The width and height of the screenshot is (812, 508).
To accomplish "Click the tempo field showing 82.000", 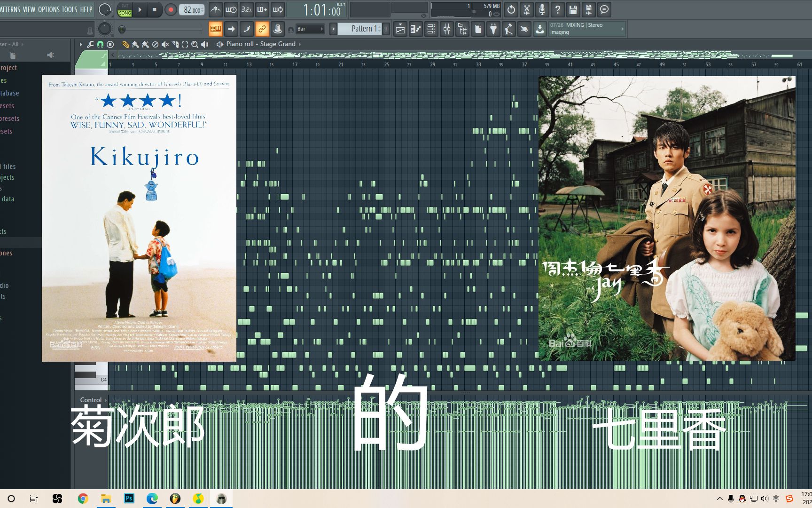I will pyautogui.click(x=192, y=10).
